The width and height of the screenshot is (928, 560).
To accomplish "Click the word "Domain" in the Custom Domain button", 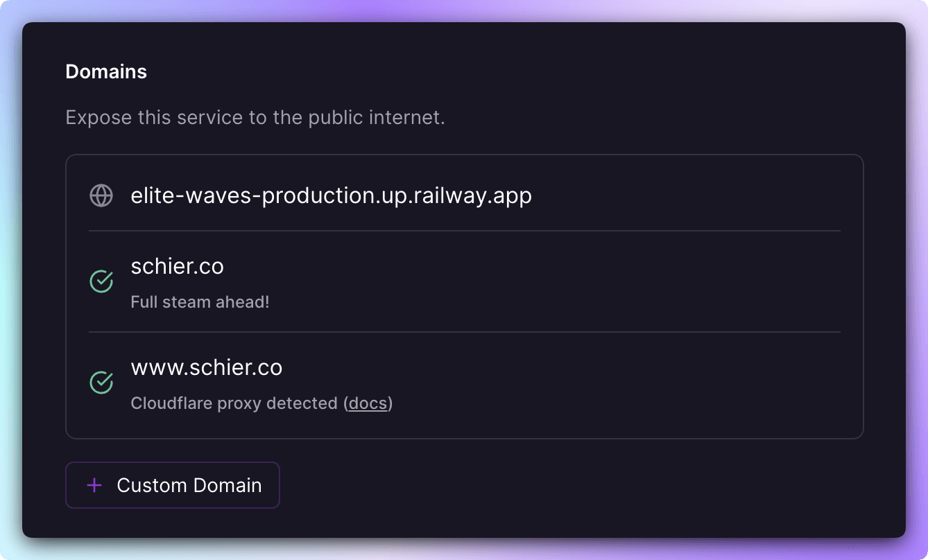I will [227, 485].
